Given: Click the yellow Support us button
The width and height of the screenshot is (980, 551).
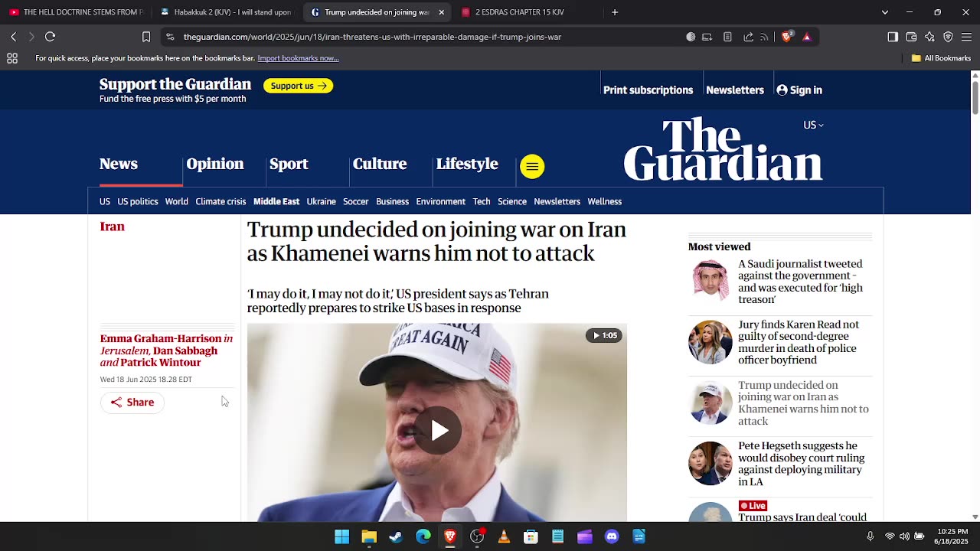Looking at the screenshot, I should 298,86.
